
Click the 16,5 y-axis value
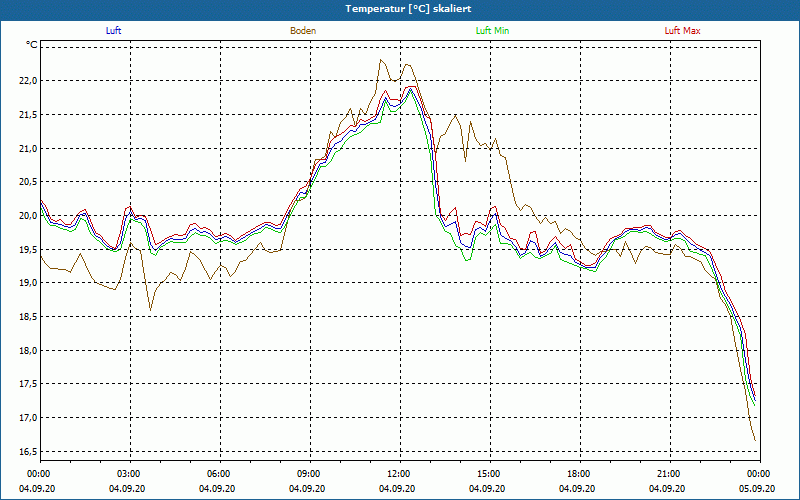[29, 452]
